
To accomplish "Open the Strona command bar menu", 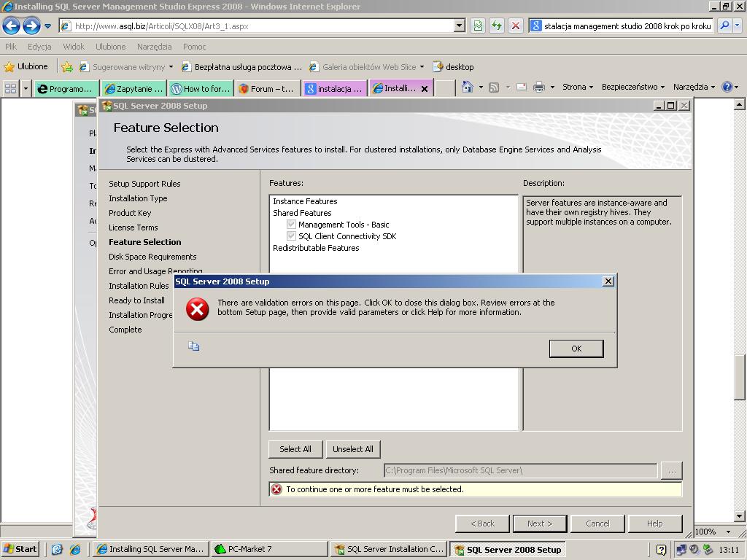I will [578, 87].
